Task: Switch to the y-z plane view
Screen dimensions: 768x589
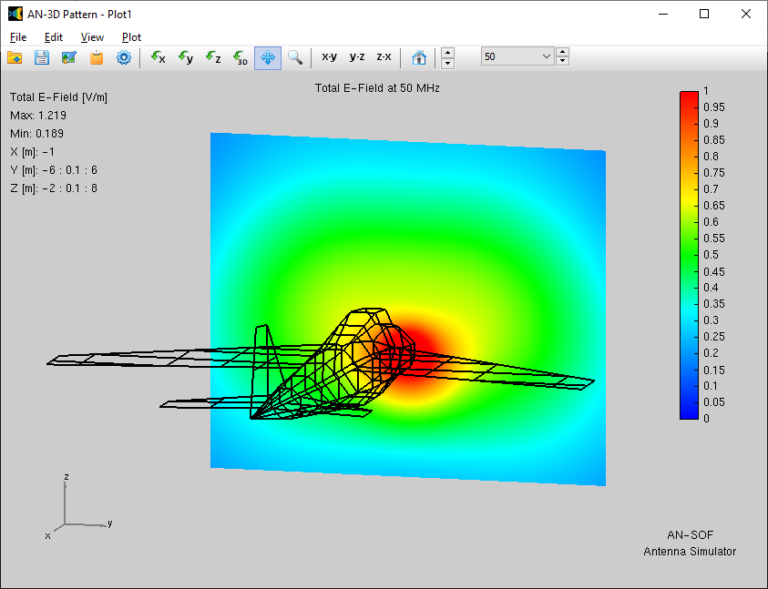Action: point(357,57)
